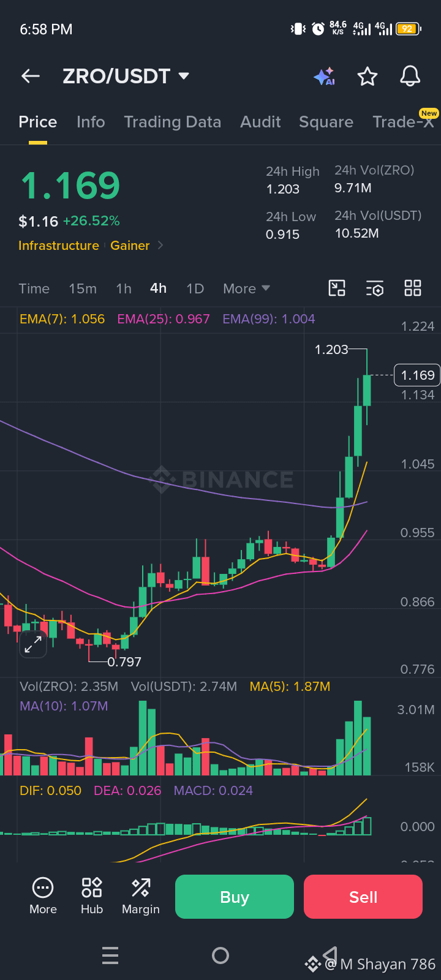Tap the EMA(25): 0.967 label
441x980 pixels.
coord(164,319)
